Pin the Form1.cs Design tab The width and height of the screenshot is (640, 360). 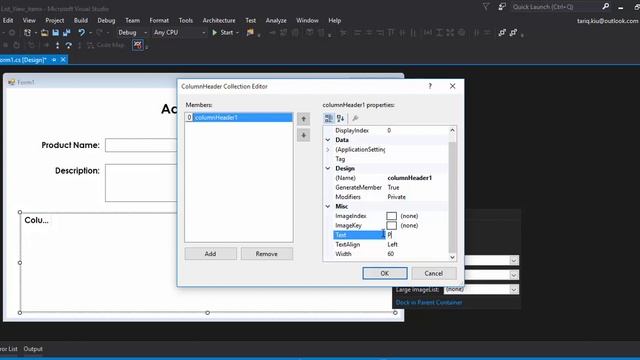pos(54,60)
